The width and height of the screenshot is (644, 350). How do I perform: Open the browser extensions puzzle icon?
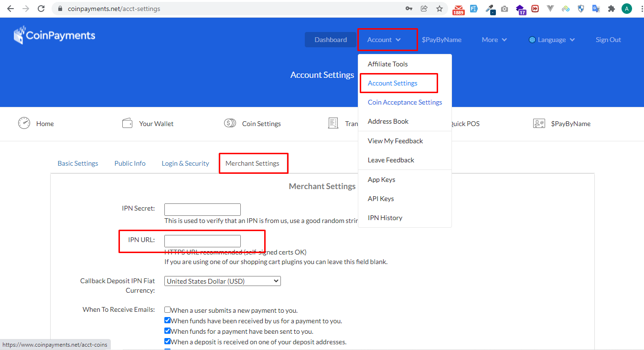pos(611,9)
